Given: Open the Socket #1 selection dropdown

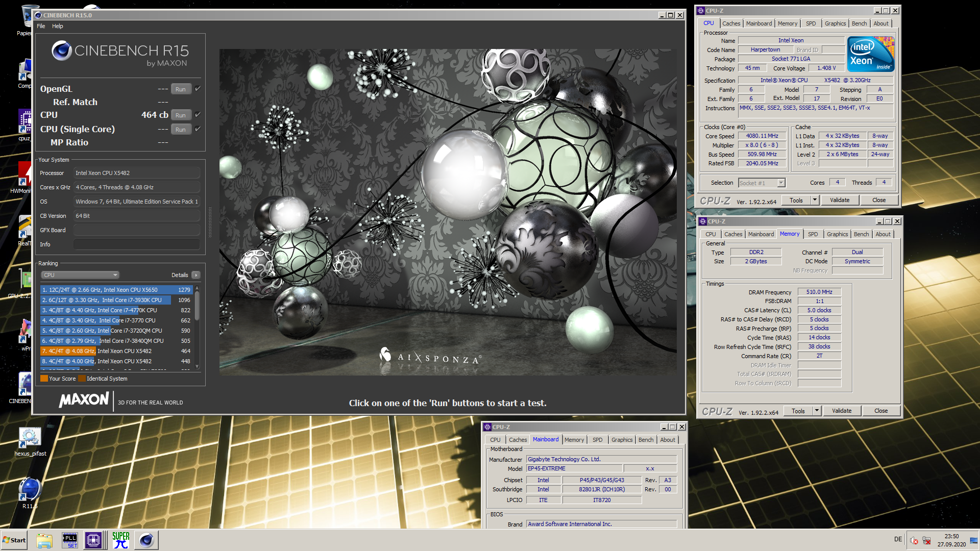Looking at the screenshot, I should click(x=762, y=183).
